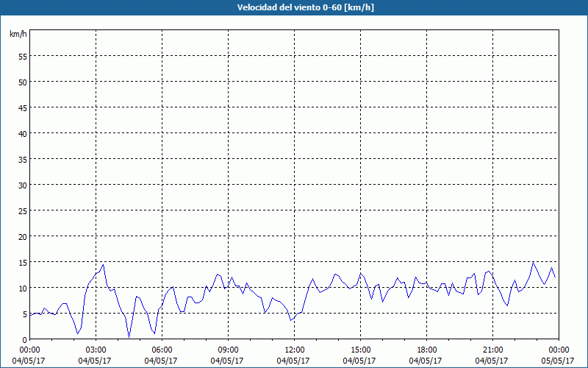Click the '04/05/17' date under '15:00'

click(359, 361)
